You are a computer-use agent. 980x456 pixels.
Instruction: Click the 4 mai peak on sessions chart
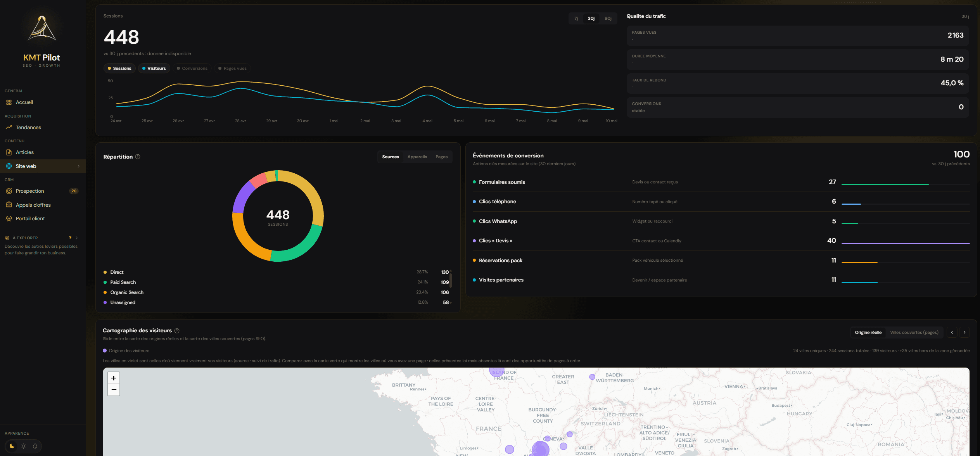(x=427, y=86)
